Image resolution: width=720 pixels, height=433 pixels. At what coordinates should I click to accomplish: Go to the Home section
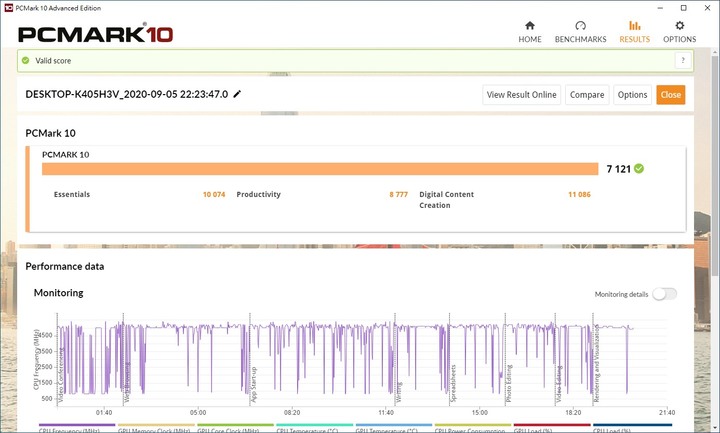tap(529, 32)
